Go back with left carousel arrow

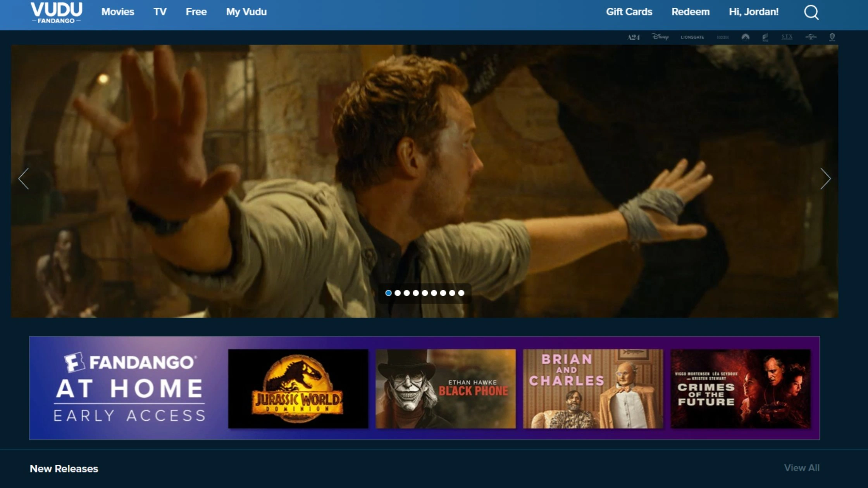point(24,179)
